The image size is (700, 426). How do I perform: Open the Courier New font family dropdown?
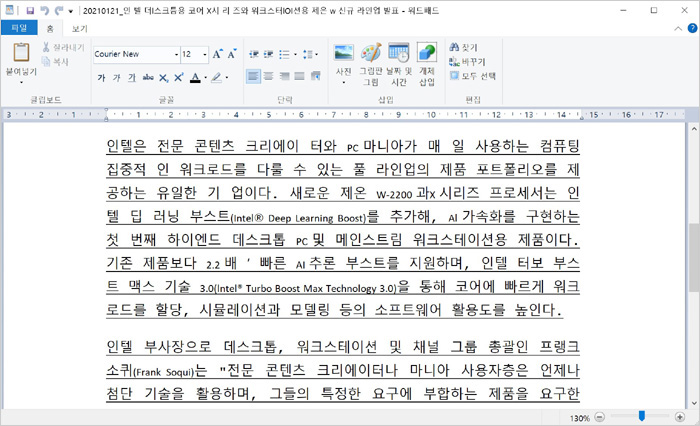(176, 54)
